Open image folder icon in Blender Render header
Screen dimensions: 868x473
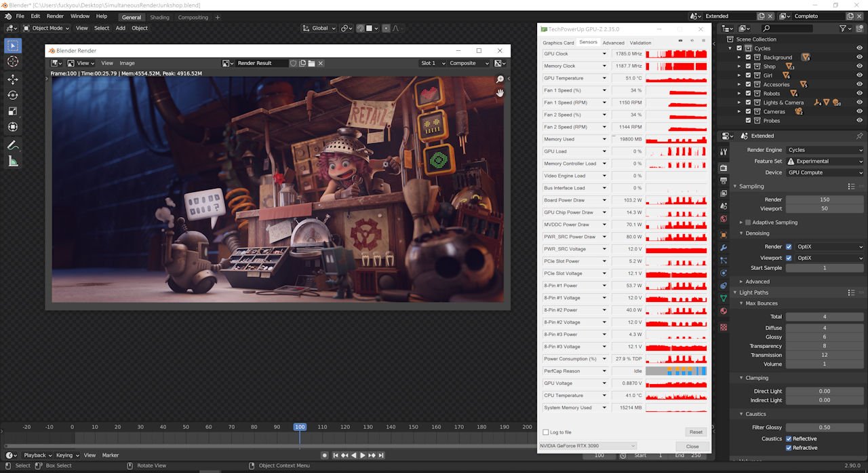pyautogui.click(x=311, y=63)
